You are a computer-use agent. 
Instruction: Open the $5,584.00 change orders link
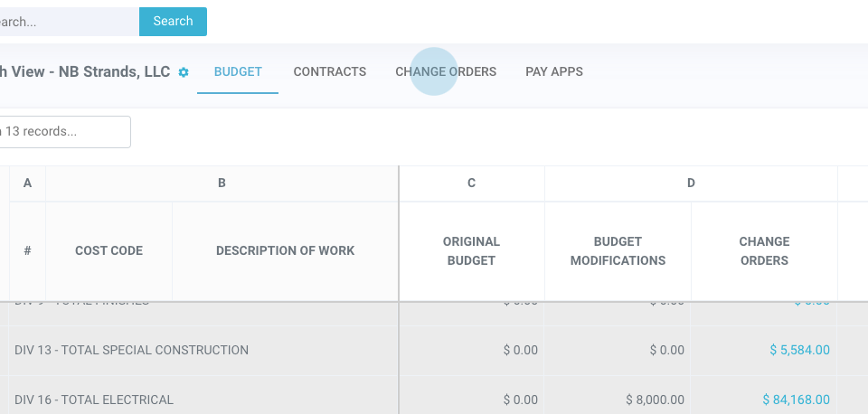point(799,350)
